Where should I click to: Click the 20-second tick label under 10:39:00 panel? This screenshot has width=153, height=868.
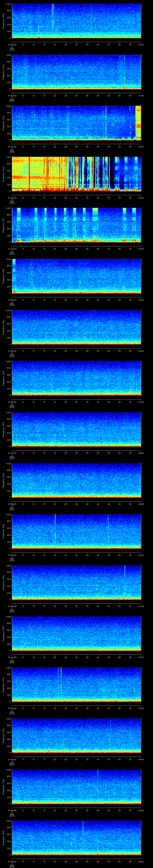click(x=55, y=555)
